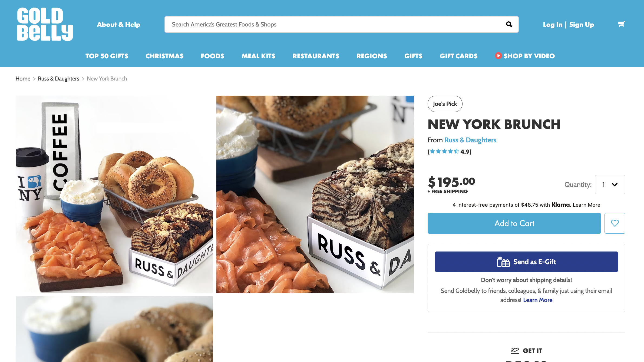Open the Foods menu
644x362 pixels.
point(212,56)
